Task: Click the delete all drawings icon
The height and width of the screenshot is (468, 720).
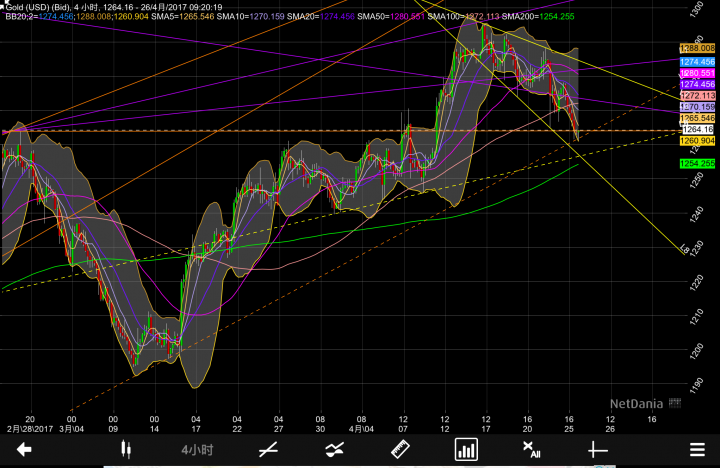Action: click(532, 449)
